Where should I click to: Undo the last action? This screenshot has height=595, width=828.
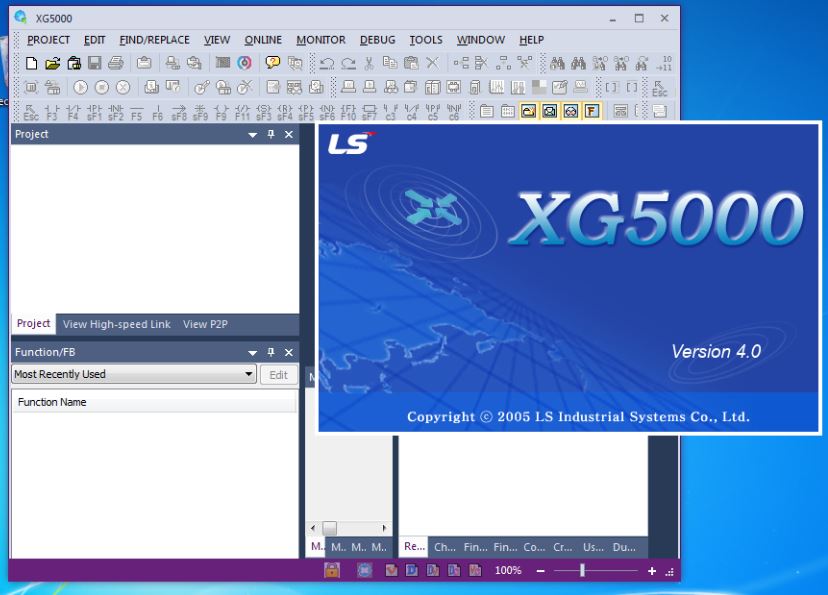click(x=327, y=63)
